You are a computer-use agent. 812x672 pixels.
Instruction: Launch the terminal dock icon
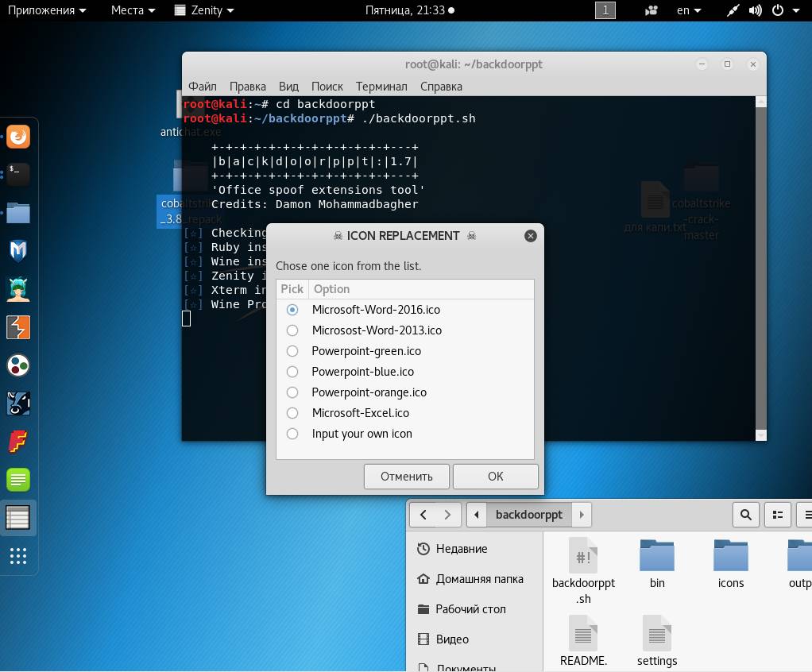[17, 173]
